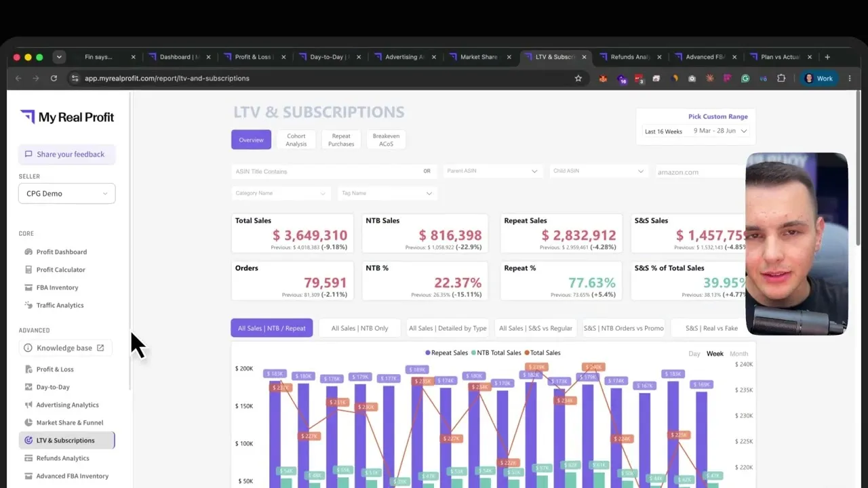Viewport: 868px width, 488px height.
Task: Set chart granularity to Month
Action: point(739,354)
